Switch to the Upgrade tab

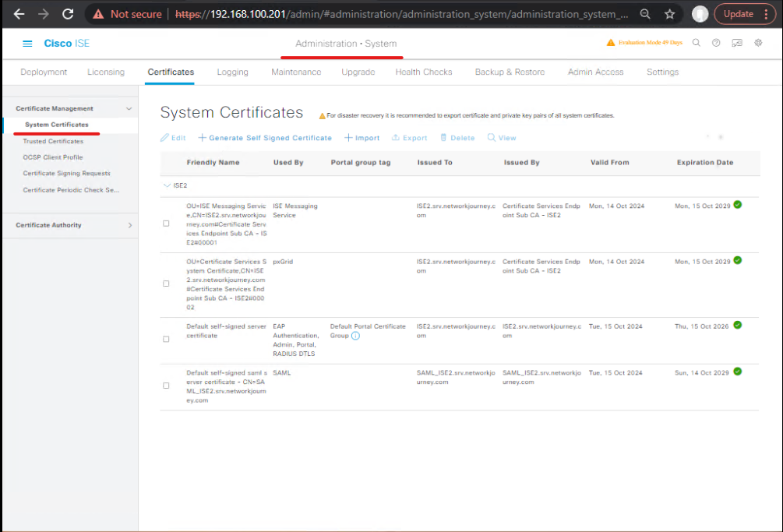(x=358, y=72)
